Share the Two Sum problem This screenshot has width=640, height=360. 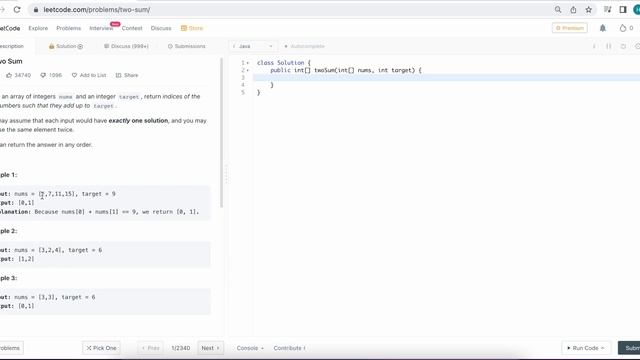tap(127, 75)
